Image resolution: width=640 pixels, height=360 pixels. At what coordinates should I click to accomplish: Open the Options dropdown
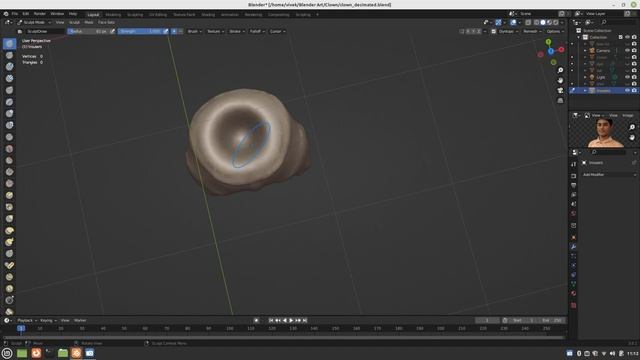point(555,31)
